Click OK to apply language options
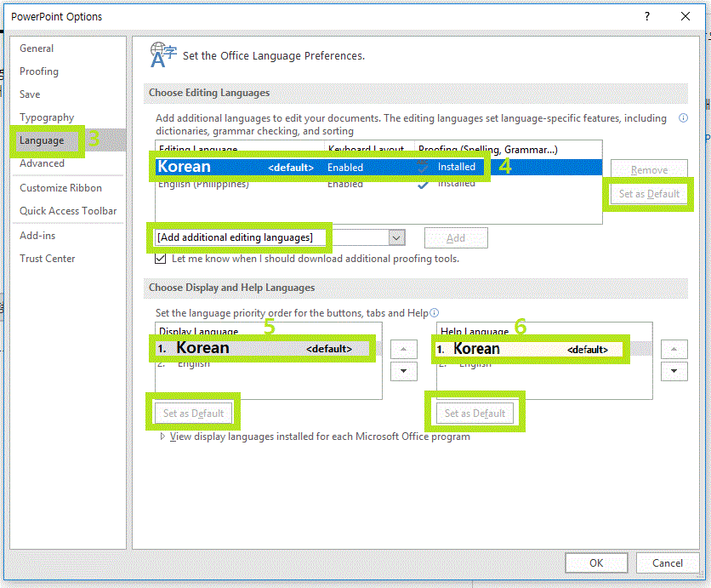 (x=596, y=563)
